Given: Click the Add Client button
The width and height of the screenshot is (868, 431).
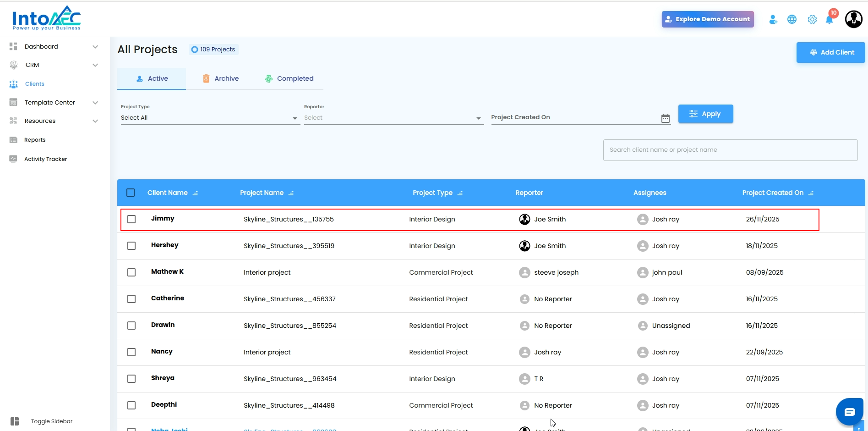Looking at the screenshot, I should (830, 52).
